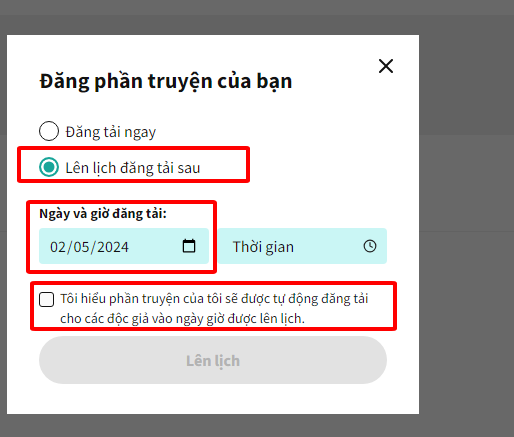Viewport: 514px width, 437px height.
Task: Select the day 02 in date field
Action: (58, 247)
